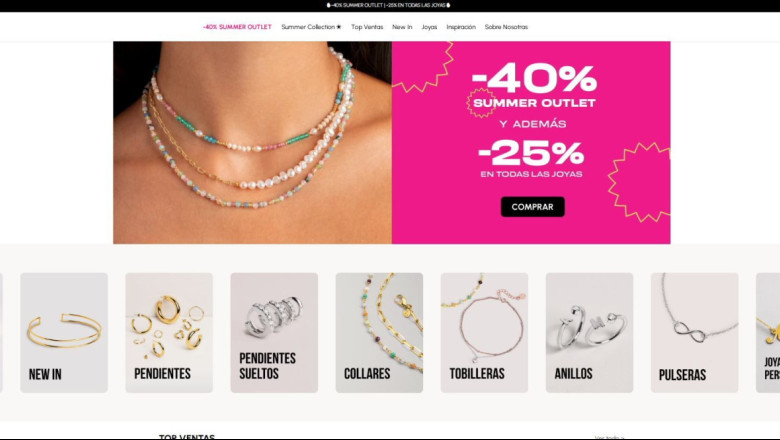
Task: Go to Top Ventas in navigation
Action: (367, 27)
